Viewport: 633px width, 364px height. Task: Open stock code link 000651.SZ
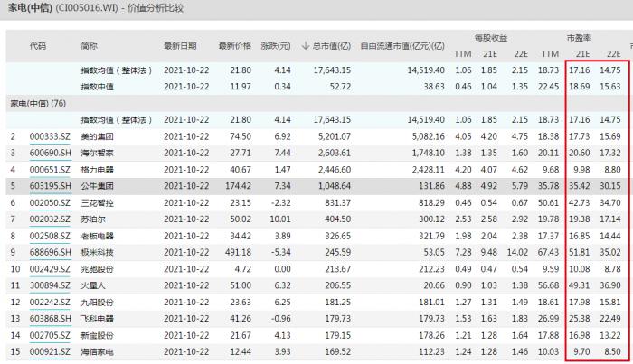[50, 170]
